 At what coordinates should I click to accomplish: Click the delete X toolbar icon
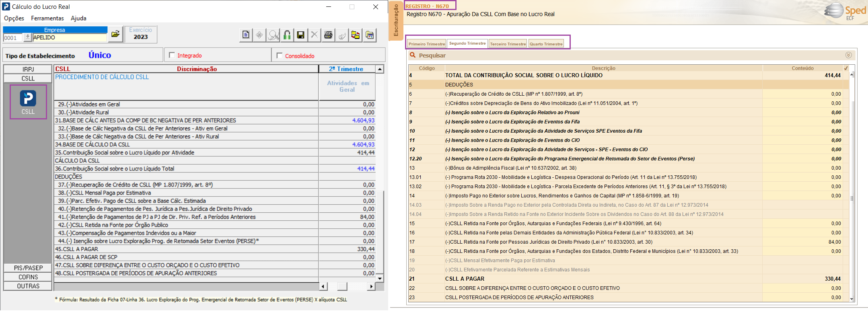[x=314, y=35]
